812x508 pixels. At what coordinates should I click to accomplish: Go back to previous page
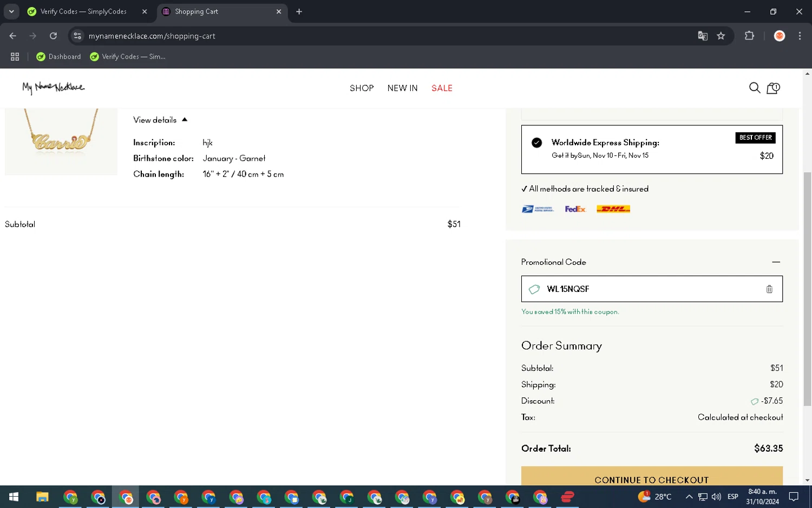13,36
